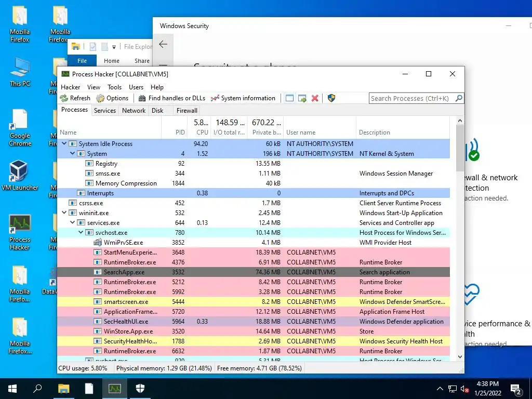Select the Google Chrome desktop shortcut
The height and width of the screenshot is (399, 532).
(20, 128)
